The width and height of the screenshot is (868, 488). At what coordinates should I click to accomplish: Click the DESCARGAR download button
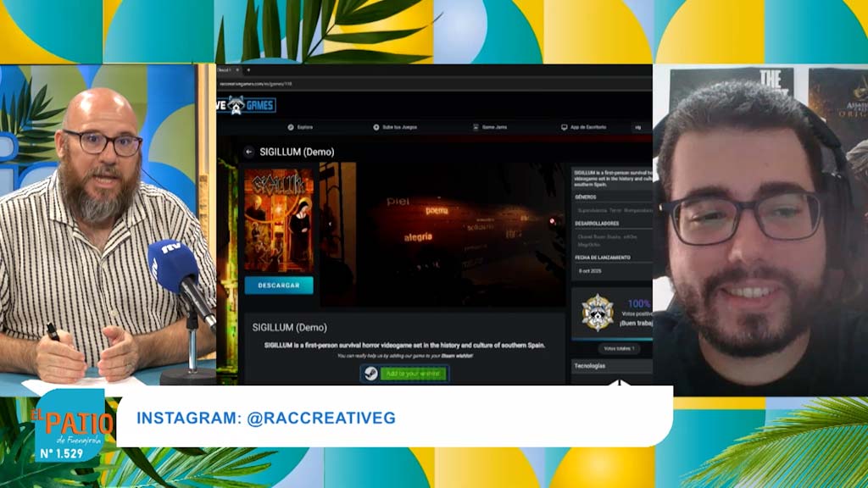click(278, 286)
